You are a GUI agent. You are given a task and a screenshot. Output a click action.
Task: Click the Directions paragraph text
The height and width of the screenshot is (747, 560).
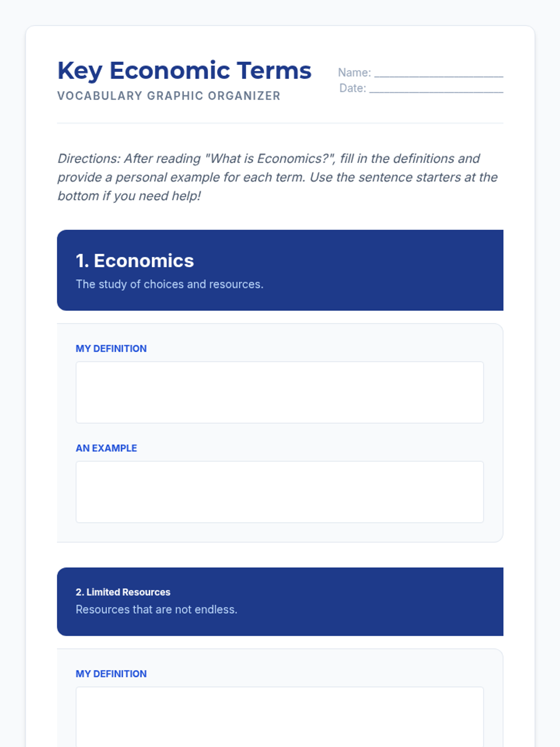tap(278, 177)
